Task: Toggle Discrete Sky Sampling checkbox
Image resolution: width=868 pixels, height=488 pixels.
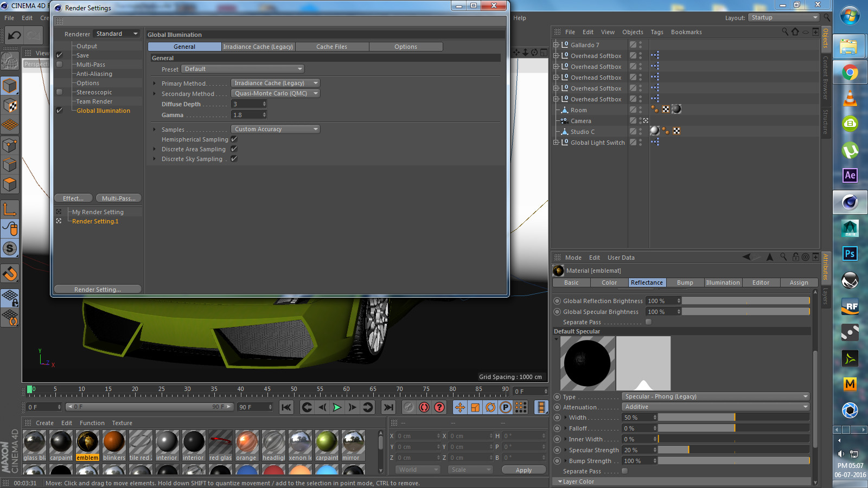Action: (x=234, y=159)
